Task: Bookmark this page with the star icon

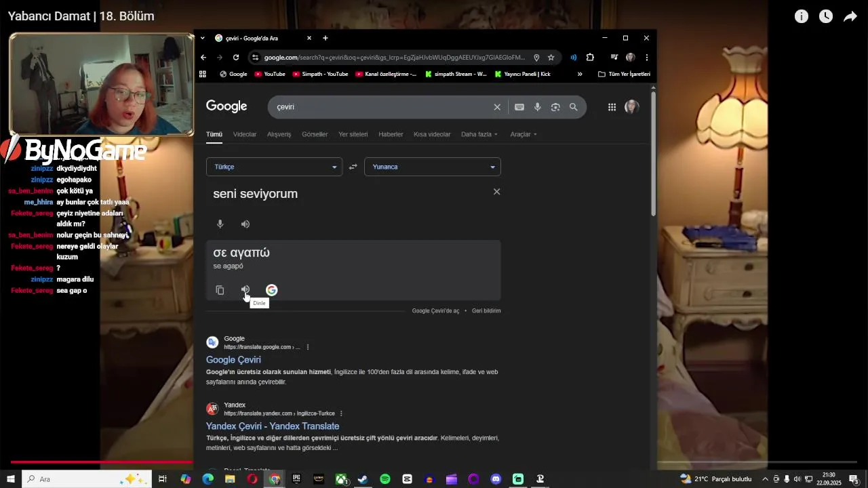Action: pyautogui.click(x=551, y=58)
